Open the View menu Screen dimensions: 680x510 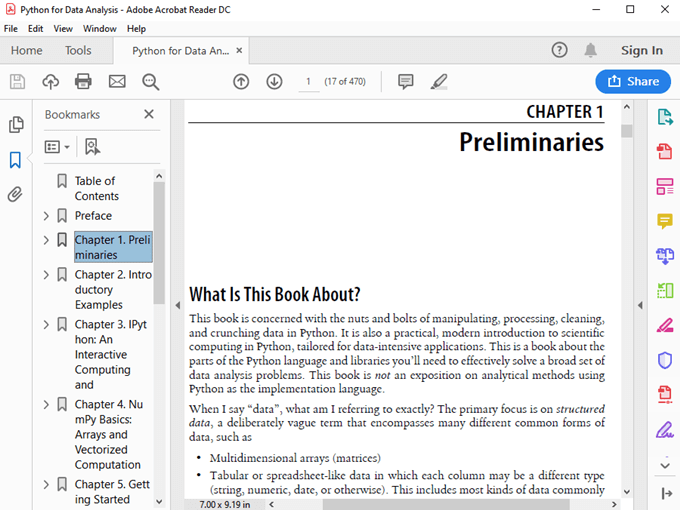63,29
